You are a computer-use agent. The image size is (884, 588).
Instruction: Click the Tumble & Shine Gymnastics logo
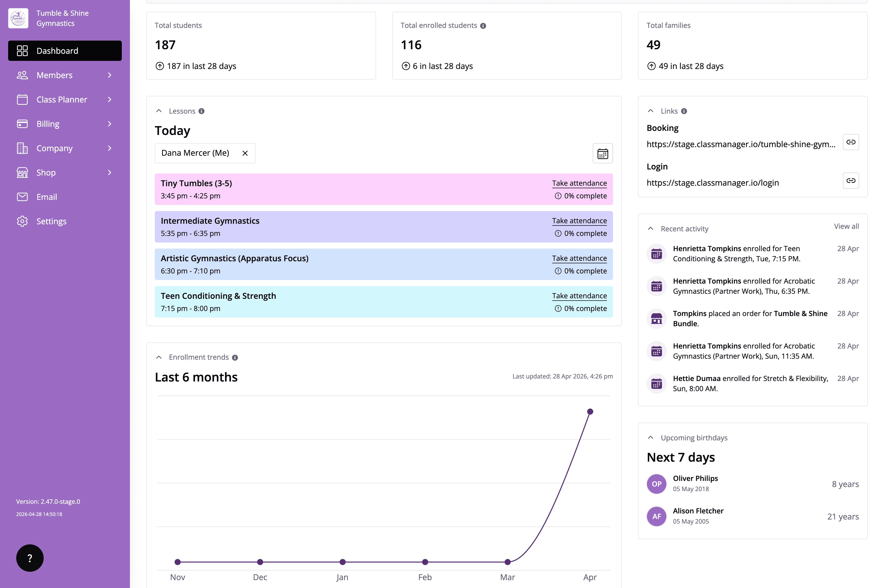point(18,18)
